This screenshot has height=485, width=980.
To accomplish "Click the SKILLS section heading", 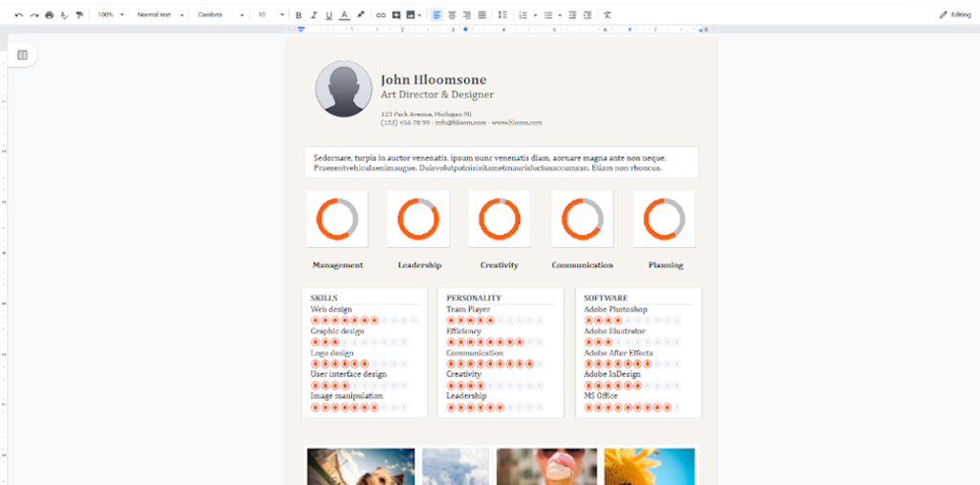I will pos(323,298).
